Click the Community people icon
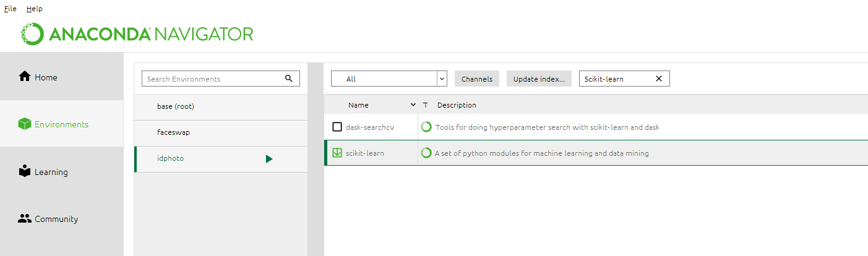Viewport: 868px width, 256px height. [25, 218]
